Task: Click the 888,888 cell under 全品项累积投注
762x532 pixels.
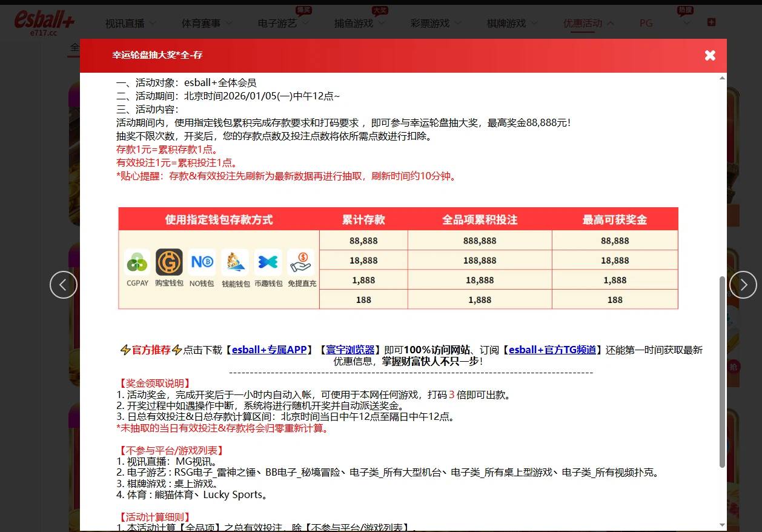Action: pyautogui.click(x=480, y=241)
